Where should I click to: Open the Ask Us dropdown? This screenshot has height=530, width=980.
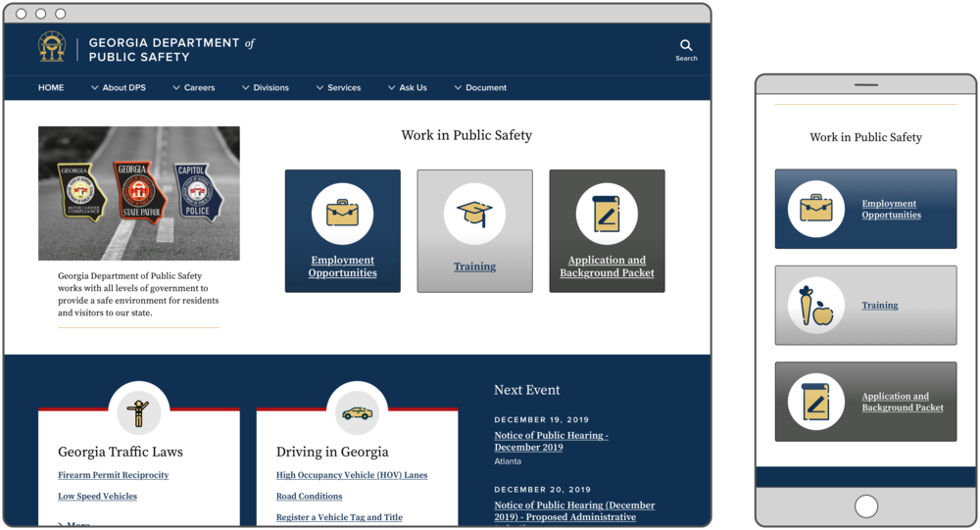pos(408,87)
